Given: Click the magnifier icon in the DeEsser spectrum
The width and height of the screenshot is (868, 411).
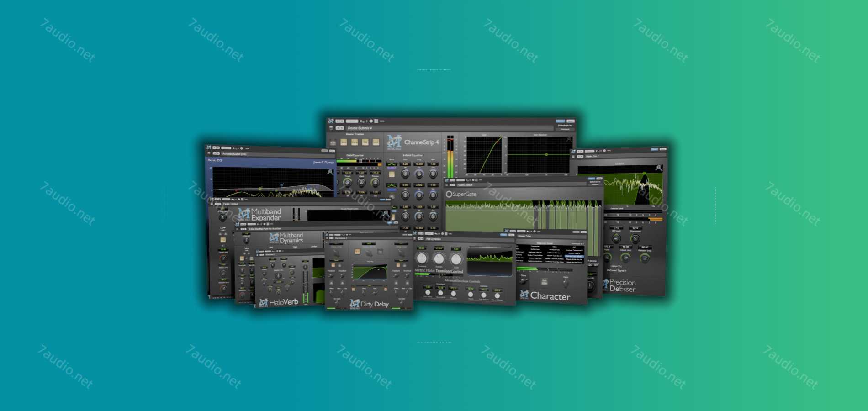Looking at the screenshot, I should pos(659,168).
